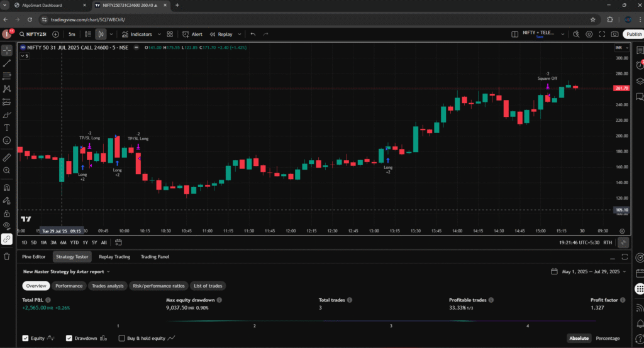Open the forecasting and measurement tools
Image resolution: width=644 pixels, height=348 pixels.
pyautogui.click(x=7, y=102)
